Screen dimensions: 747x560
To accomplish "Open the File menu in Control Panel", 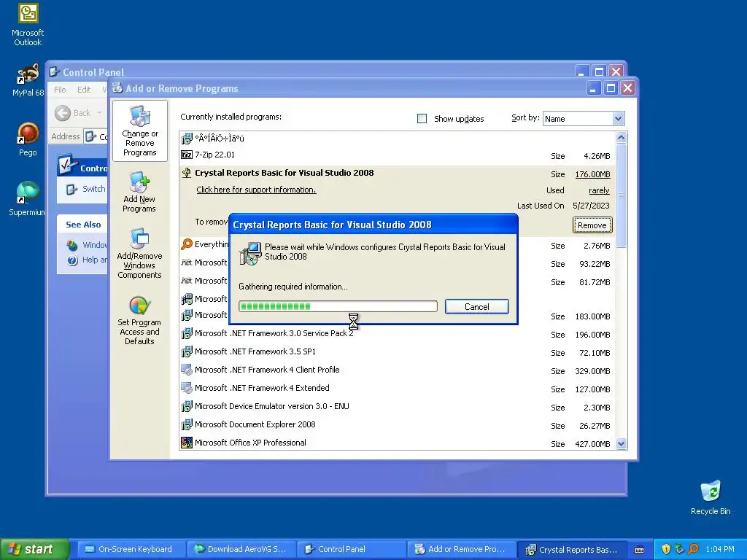I will [60, 90].
